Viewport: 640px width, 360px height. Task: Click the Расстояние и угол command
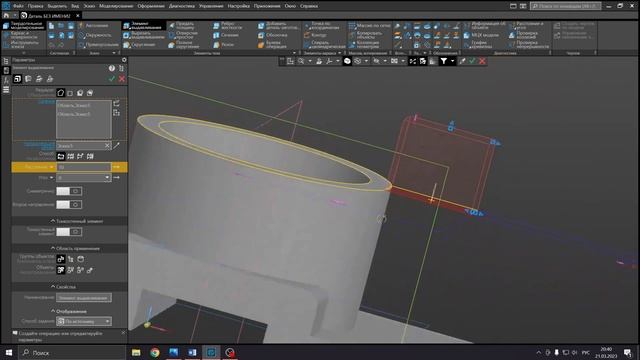click(x=526, y=26)
